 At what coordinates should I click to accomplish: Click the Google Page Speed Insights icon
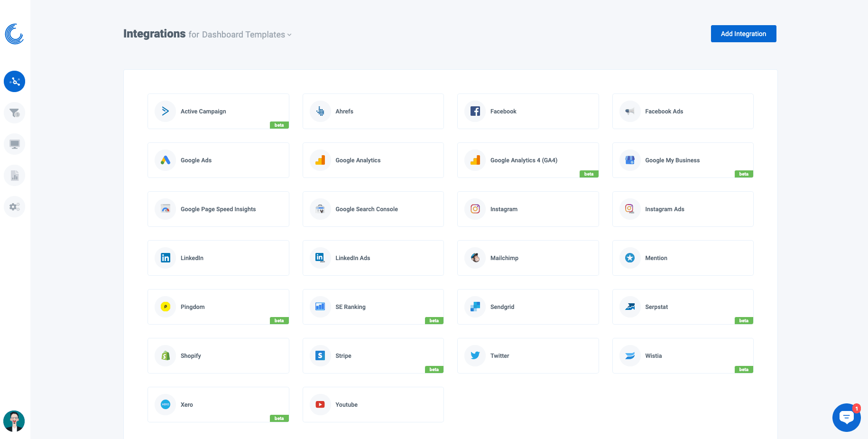(165, 209)
